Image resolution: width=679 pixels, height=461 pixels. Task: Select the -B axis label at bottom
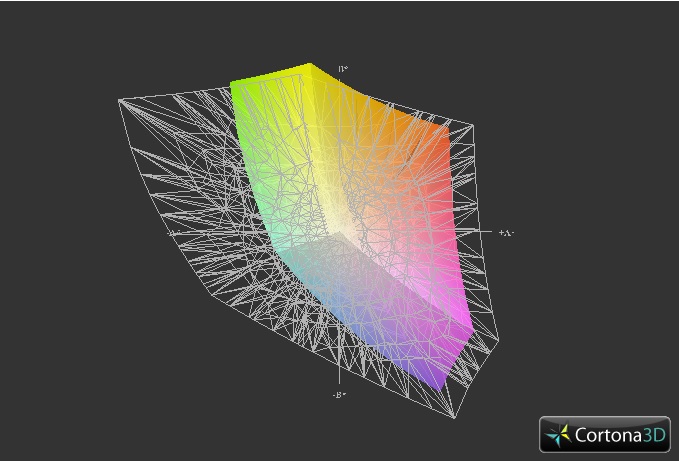(x=339, y=395)
